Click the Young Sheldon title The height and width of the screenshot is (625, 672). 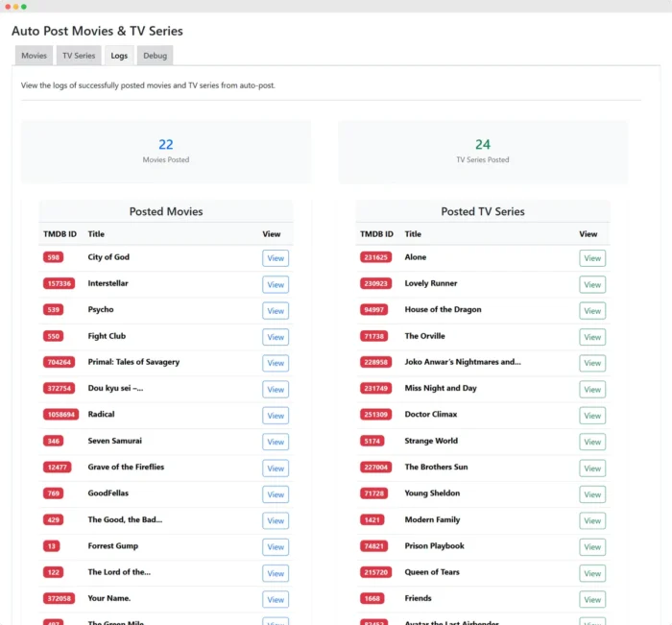tap(432, 493)
